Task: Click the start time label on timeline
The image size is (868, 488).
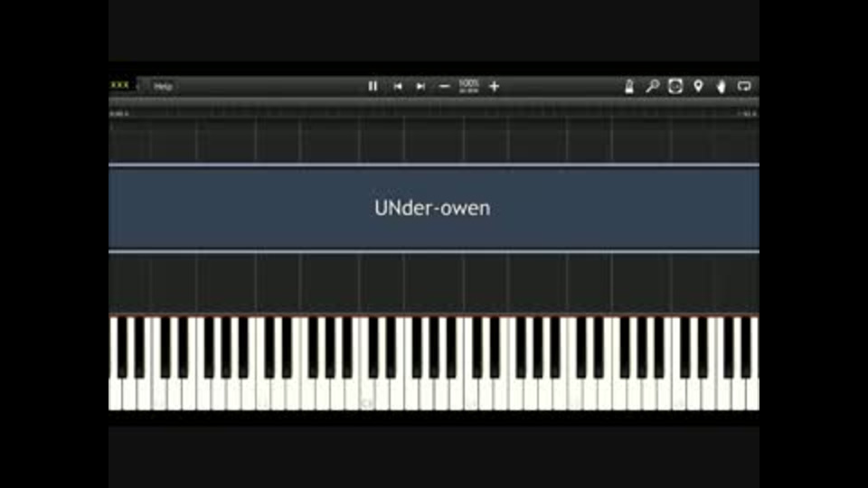Action: click(x=119, y=114)
